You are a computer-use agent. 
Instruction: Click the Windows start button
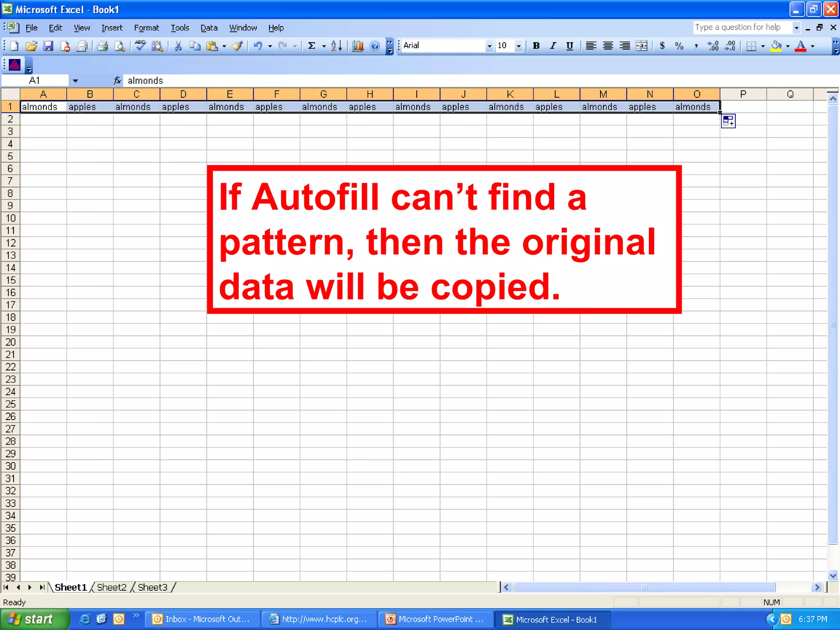coord(35,619)
